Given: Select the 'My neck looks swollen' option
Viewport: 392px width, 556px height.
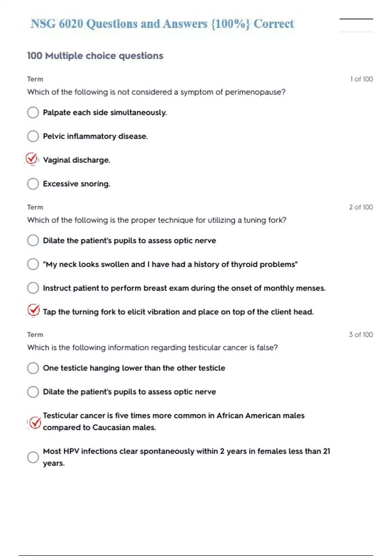Looking at the screenshot, I should click(x=33, y=264).
